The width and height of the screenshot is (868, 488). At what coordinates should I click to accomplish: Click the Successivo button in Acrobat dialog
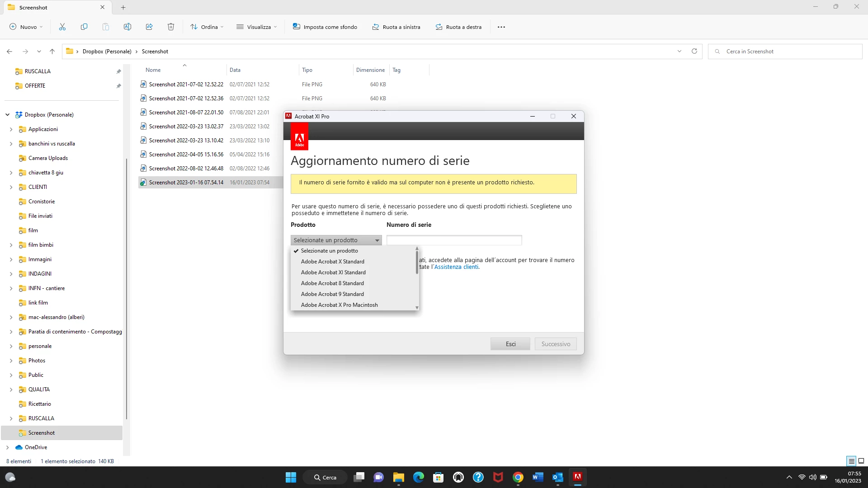coord(556,344)
